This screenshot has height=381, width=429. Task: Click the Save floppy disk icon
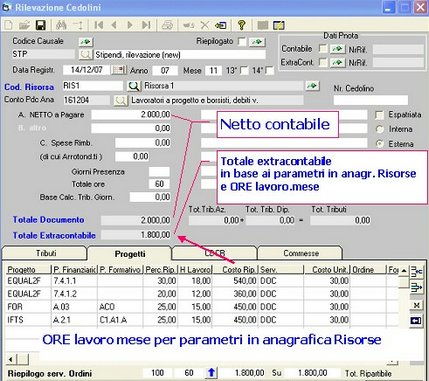[41, 25]
